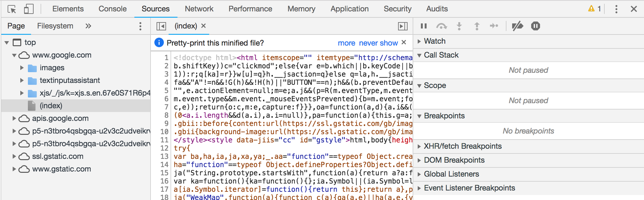The height and width of the screenshot is (200, 644).
Task: Click the apis.google.com cloud icon
Action: point(24,119)
